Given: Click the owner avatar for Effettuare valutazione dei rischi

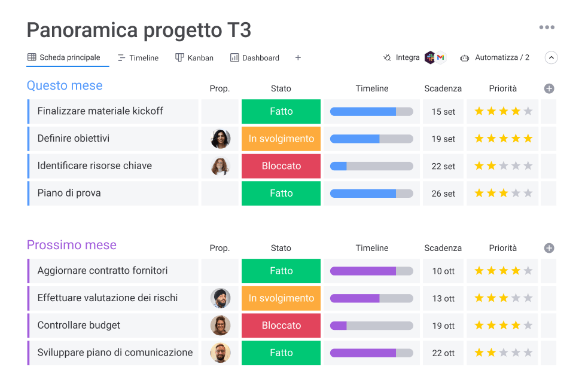Looking at the screenshot, I should click(x=220, y=298).
